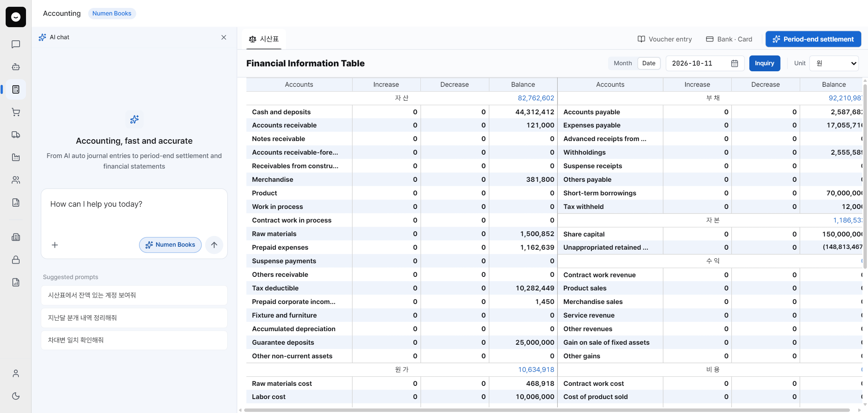Click the Numen Books header badge
The image size is (868, 413).
tap(112, 14)
